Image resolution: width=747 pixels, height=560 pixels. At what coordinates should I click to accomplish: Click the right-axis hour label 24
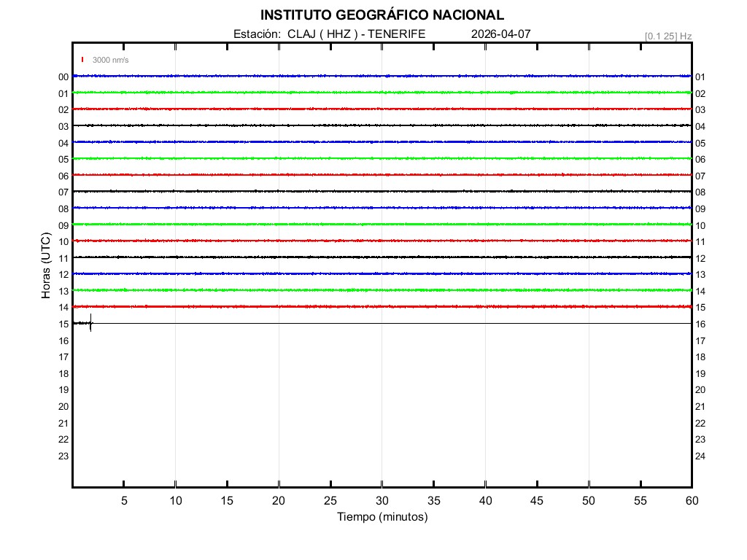700,456
